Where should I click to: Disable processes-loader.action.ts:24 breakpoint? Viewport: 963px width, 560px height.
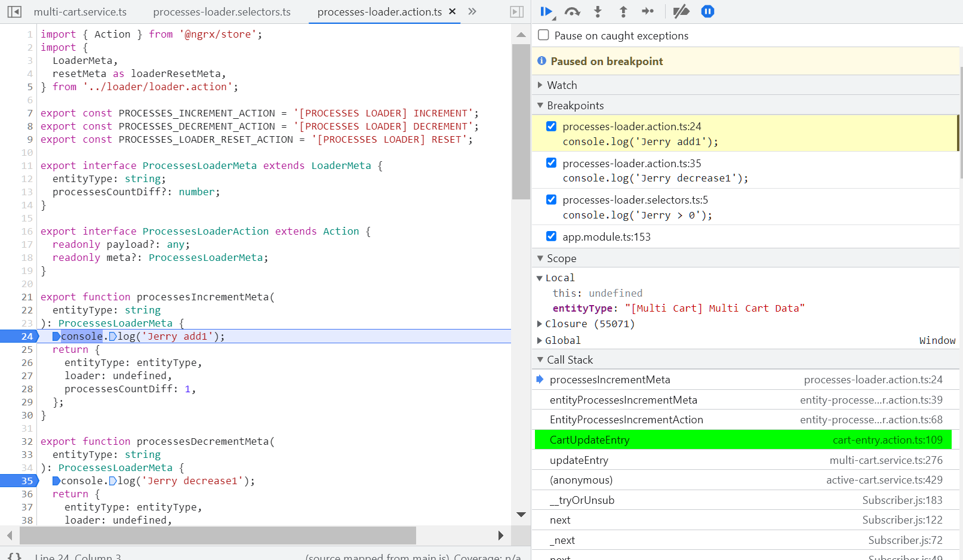551,126
